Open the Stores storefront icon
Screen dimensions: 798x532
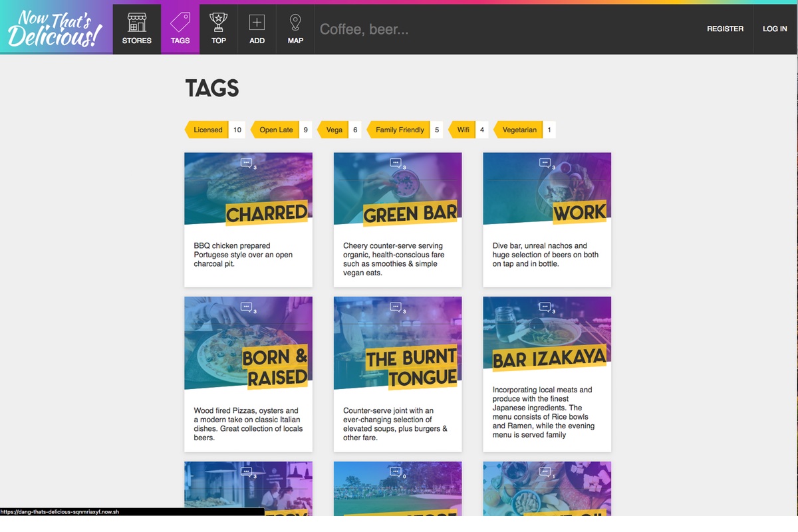[136, 23]
